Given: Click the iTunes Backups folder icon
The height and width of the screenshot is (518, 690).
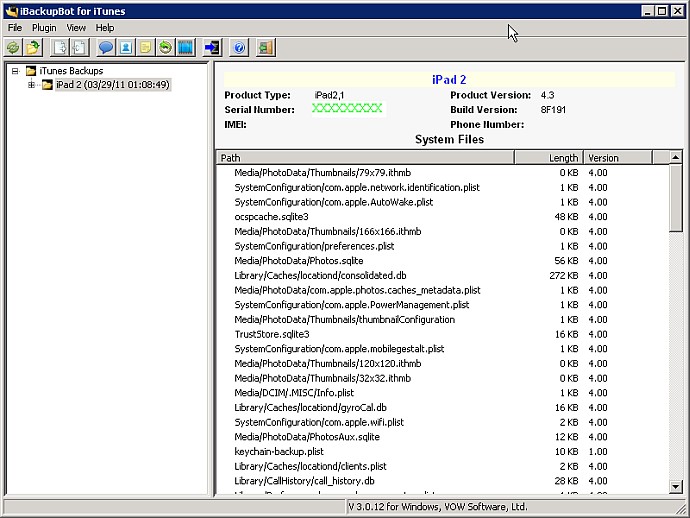Looking at the screenshot, I should coord(31,71).
